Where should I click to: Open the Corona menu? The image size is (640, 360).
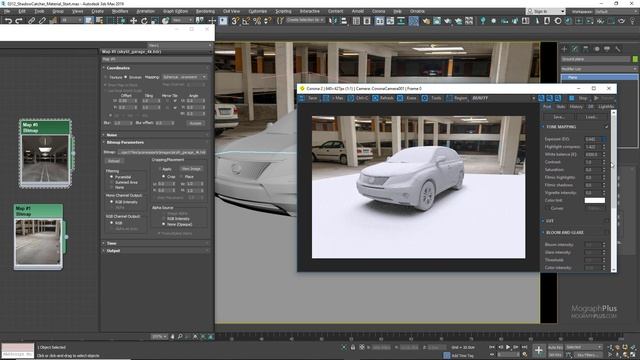click(378, 11)
